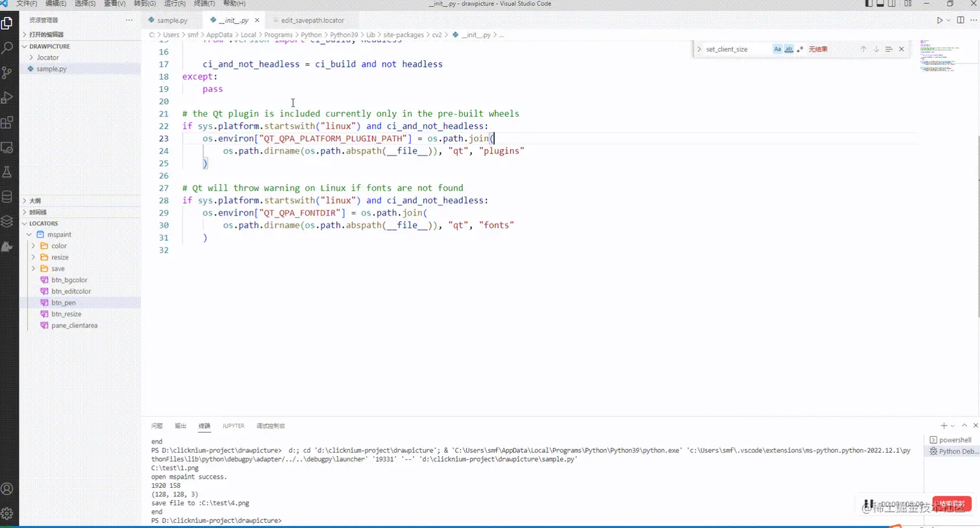The width and height of the screenshot is (980, 528).
Task: Switch to edit_savepath.locator tab
Action: (x=312, y=21)
